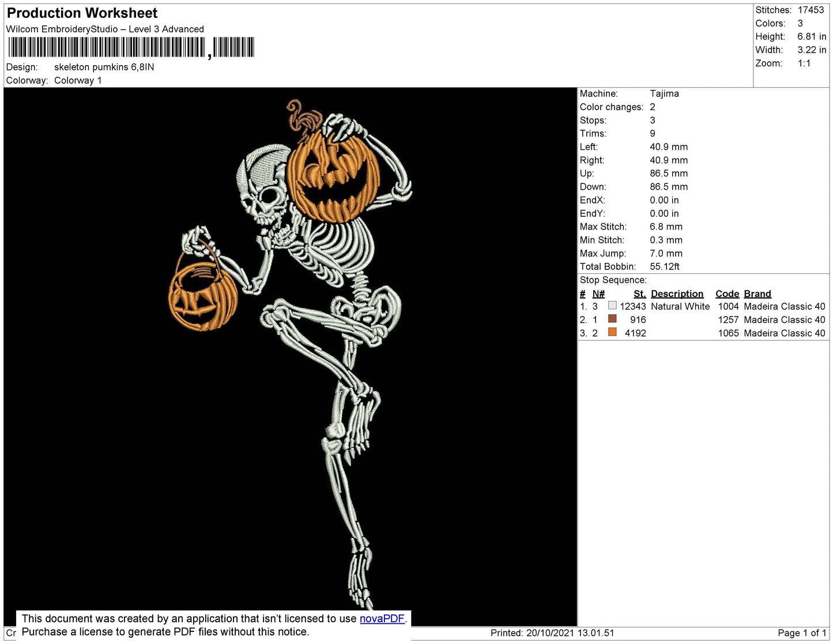Click the 'Printed: 20/10/2021 13.01.51' timestamp
The image size is (833, 644).
click(x=552, y=632)
